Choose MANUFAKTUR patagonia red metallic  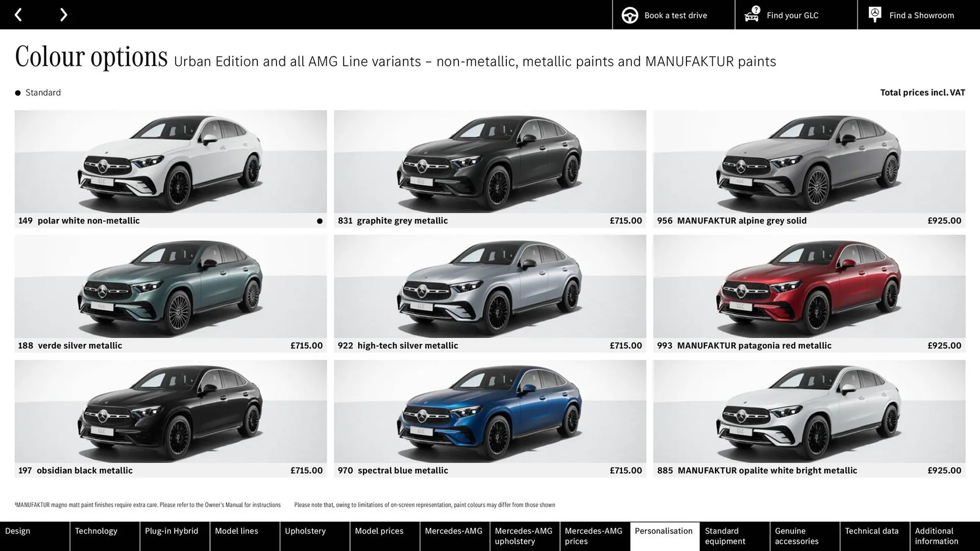tap(808, 286)
